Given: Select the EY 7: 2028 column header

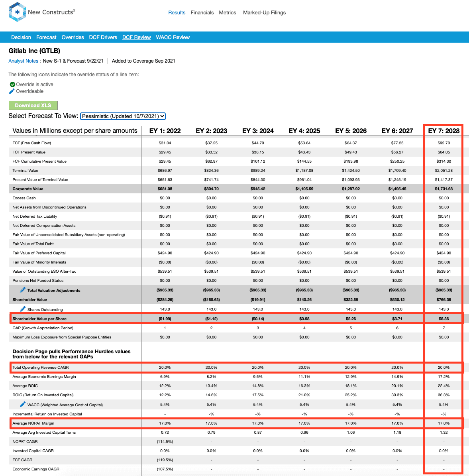Looking at the screenshot, I should pos(444,131).
